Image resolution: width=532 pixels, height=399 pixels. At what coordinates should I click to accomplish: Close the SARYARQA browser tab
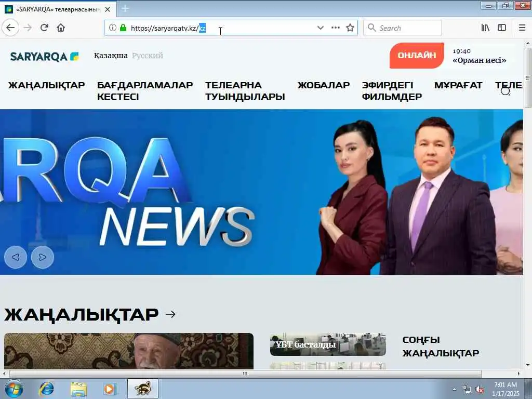pos(108,9)
